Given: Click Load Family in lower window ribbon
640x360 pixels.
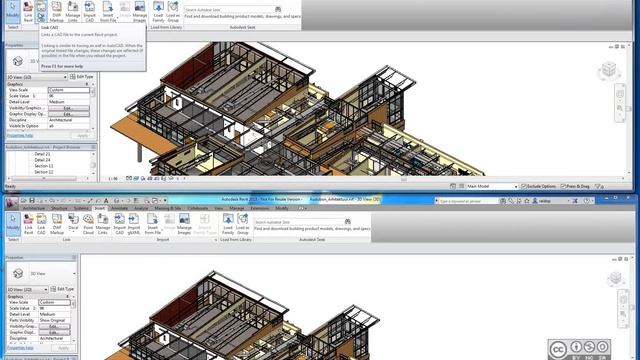Looking at the screenshot, I should [x=228, y=224].
